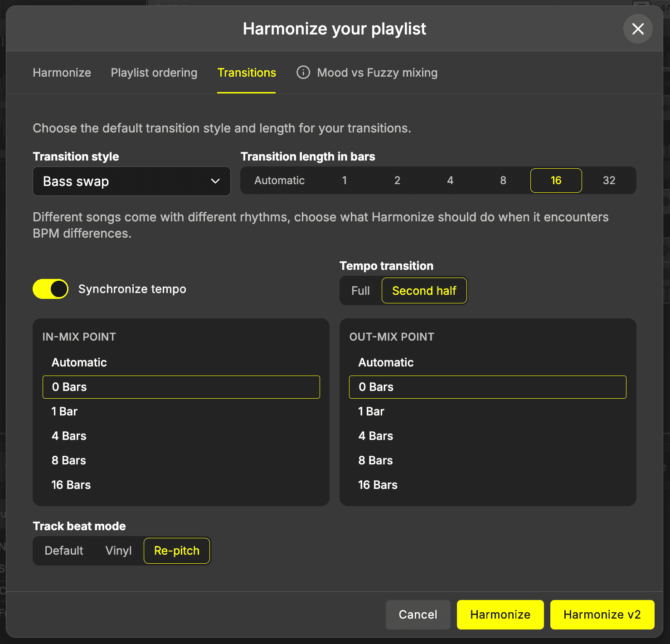670x644 pixels.
Task: Open the Playlist ordering tab
Action: (x=154, y=73)
